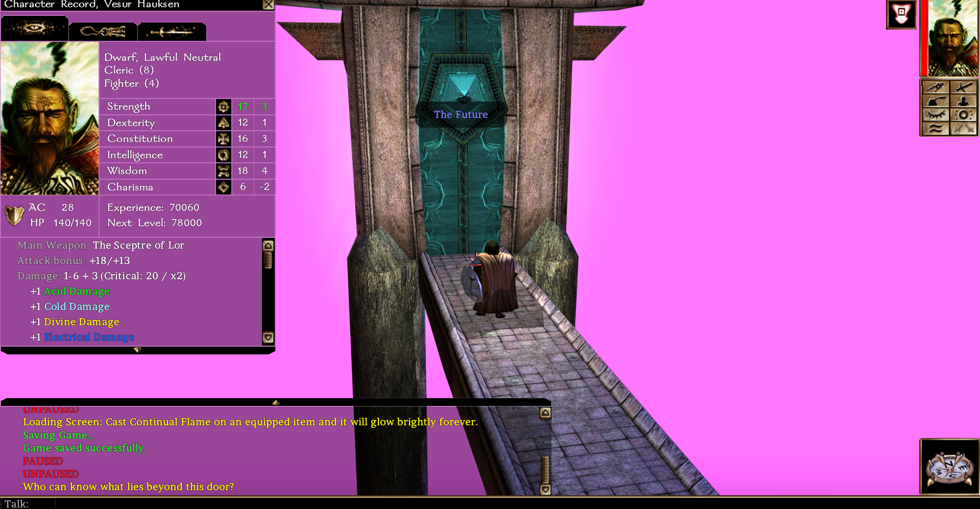980x509 pixels.
Task: Click the Strength ability icon
Action: click(x=224, y=107)
